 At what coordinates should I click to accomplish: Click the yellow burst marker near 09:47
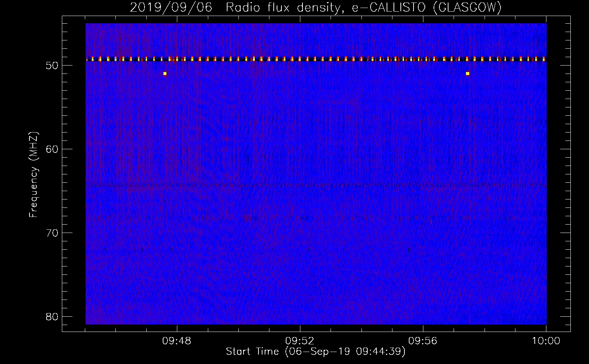pyautogui.click(x=165, y=74)
